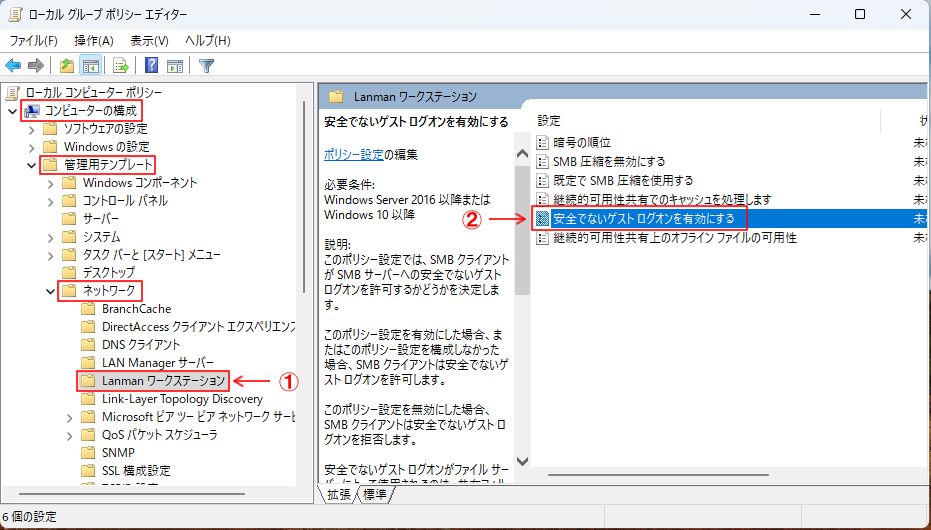Click the 暗号の順位 policy setting icon
This screenshot has height=530, width=931.
tap(542, 142)
